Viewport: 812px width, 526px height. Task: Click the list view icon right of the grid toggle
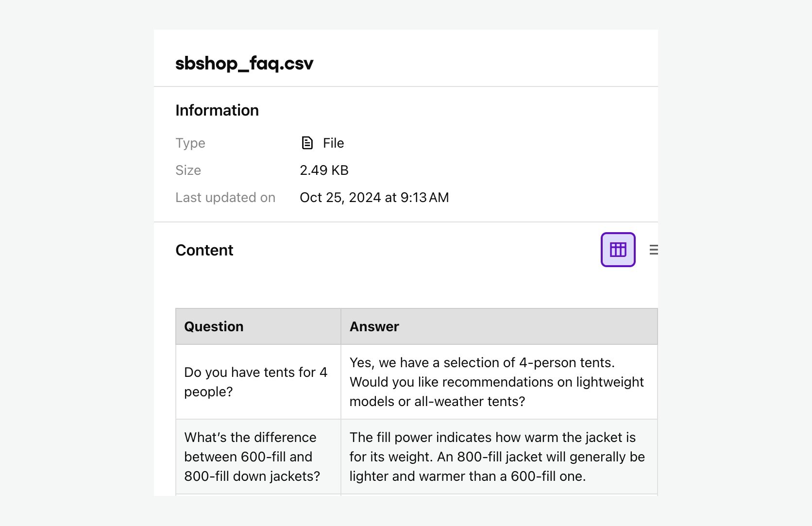point(654,250)
